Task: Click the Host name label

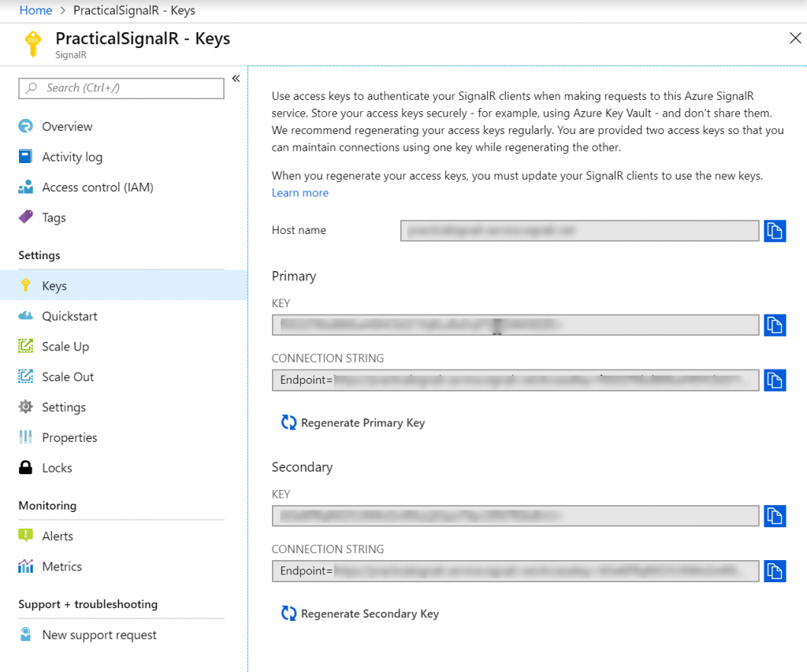Action: (299, 230)
